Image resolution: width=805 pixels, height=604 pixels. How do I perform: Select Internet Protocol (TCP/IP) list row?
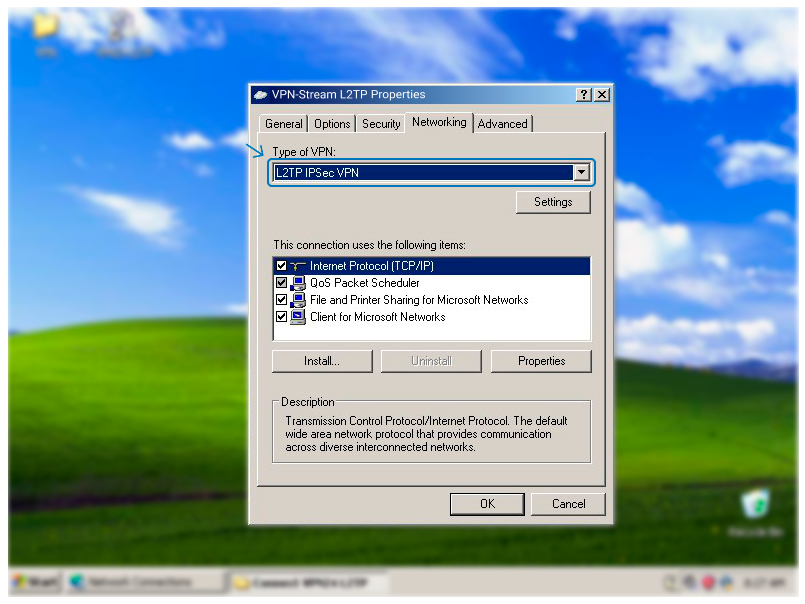(x=431, y=266)
